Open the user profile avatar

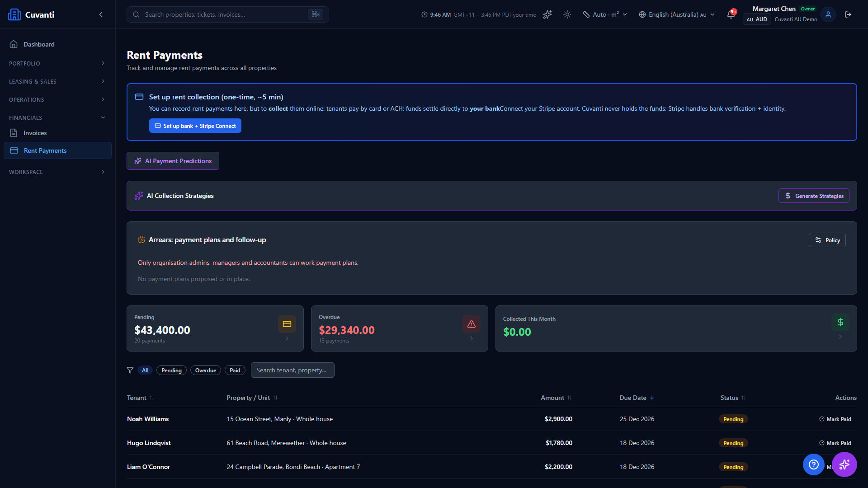(x=828, y=14)
